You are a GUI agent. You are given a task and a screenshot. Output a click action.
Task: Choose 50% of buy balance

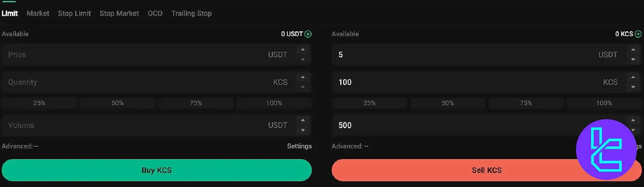(x=117, y=103)
